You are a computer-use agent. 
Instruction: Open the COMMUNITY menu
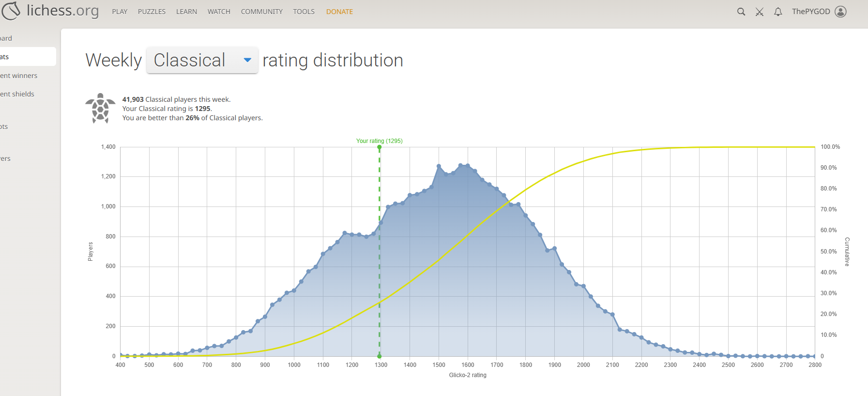[261, 12]
